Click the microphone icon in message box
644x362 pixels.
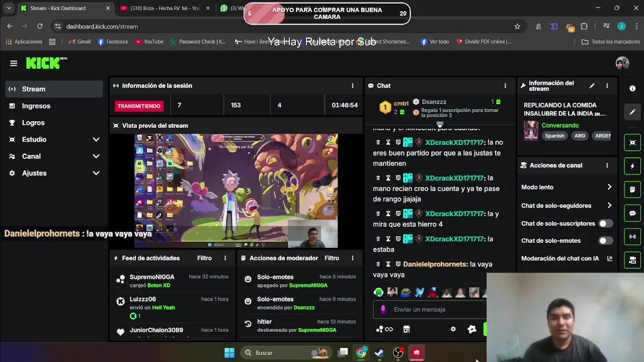[383, 310]
